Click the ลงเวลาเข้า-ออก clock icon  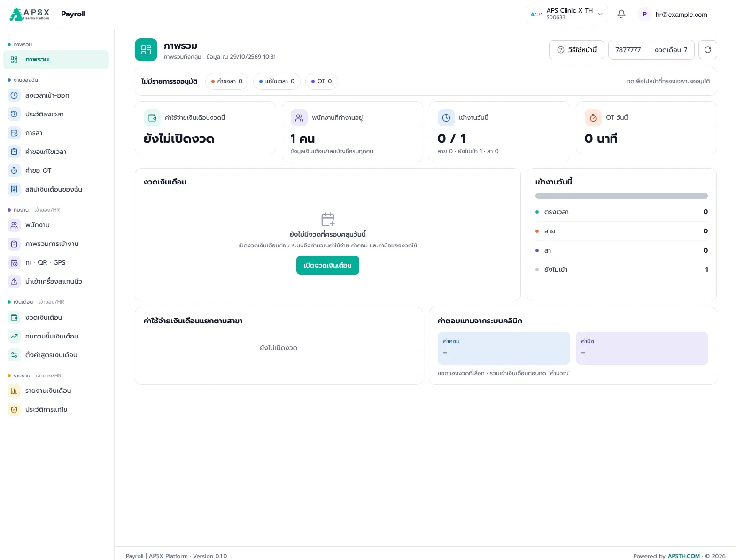click(14, 95)
